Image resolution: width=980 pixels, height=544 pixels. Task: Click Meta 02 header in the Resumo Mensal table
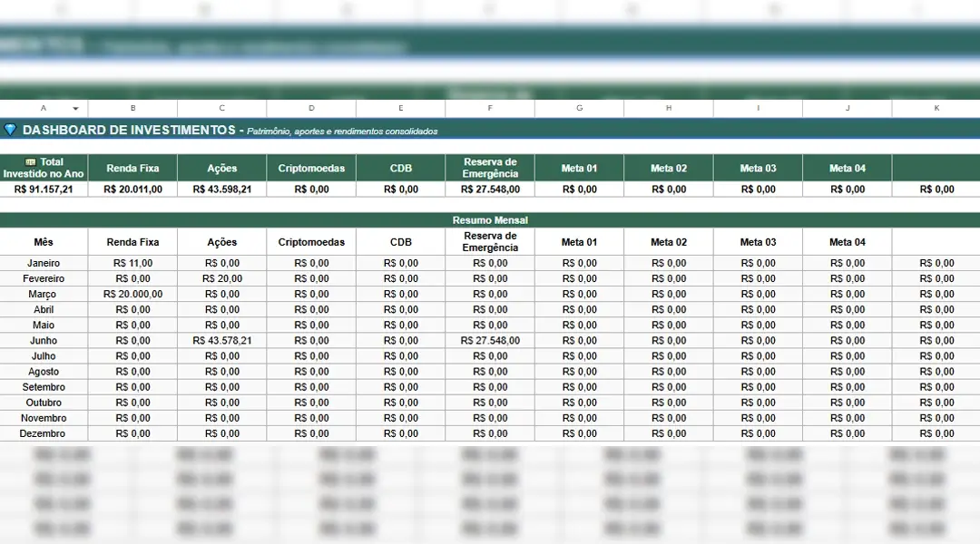(x=669, y=242)
